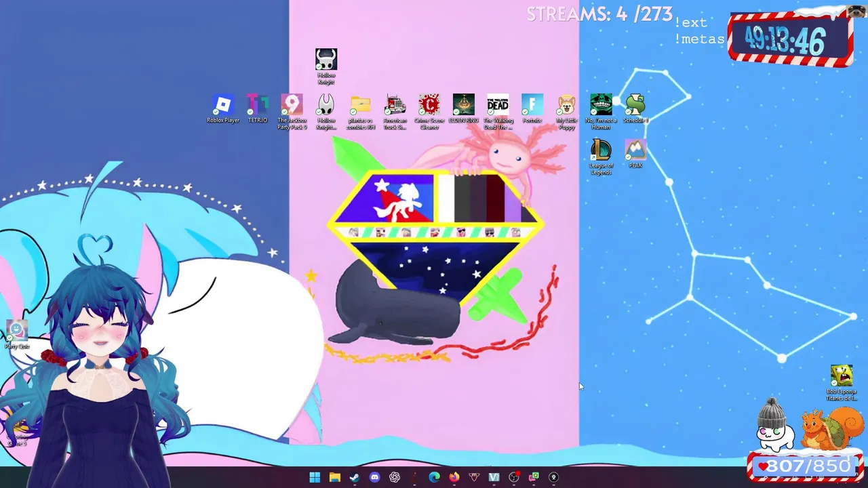Launch the No, I'm not a Human shortcut
This screenshot has width=868, height=488.
tap(601, 112)
